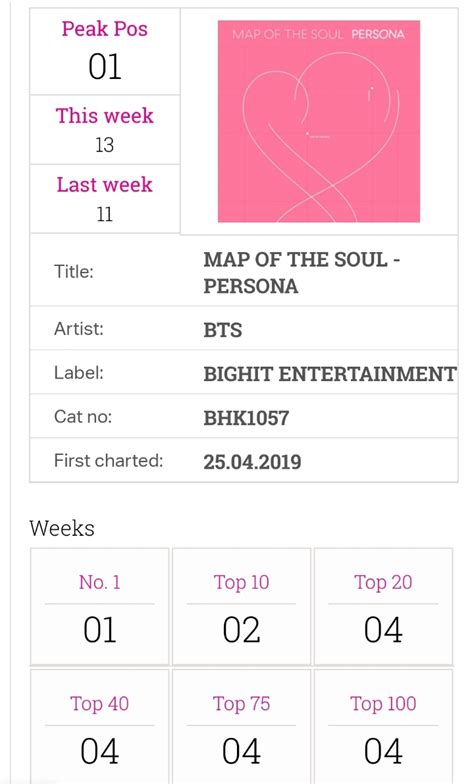Select the Top 10 weeks tile
The height and width of the screenshot is (784, 474).
[242, 606]
